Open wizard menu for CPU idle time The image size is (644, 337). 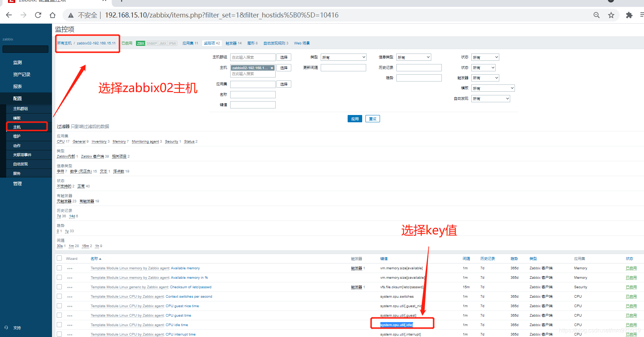point(70,325)
